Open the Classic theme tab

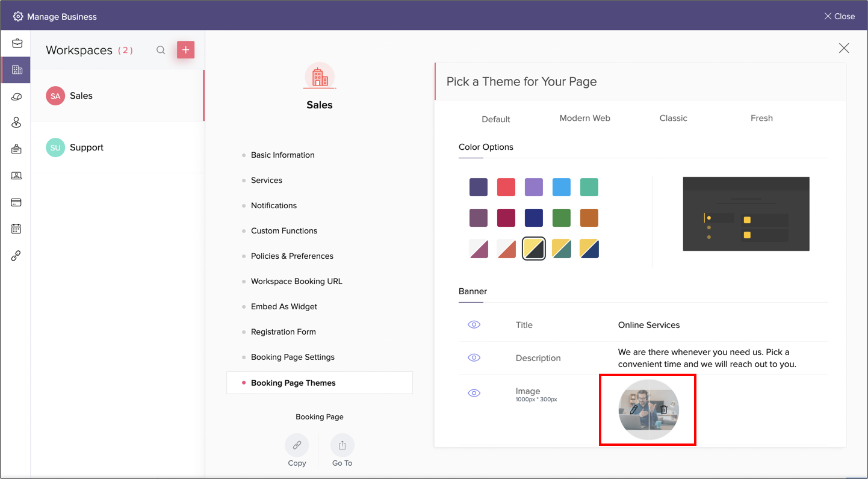click(673, 118)
